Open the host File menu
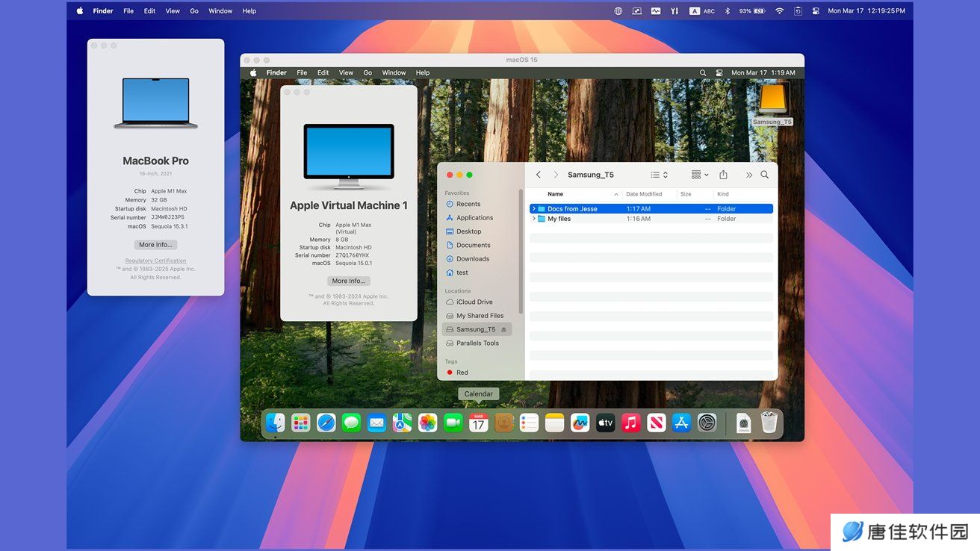The image size is (980, 551). pos(128,11)
